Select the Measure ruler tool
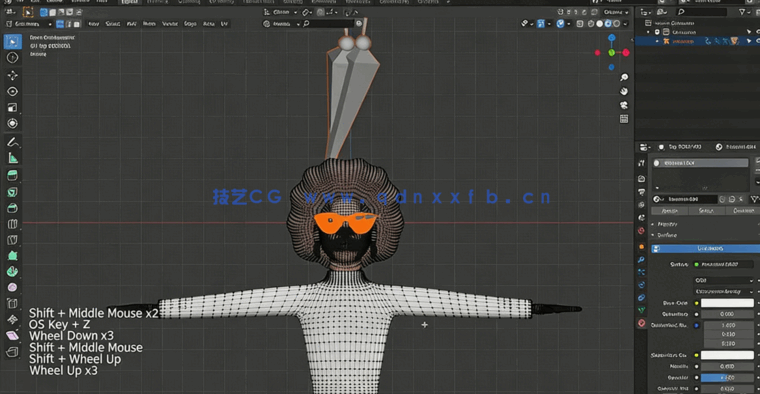Viewport: 760px width, 394px height. coord(13,158)
